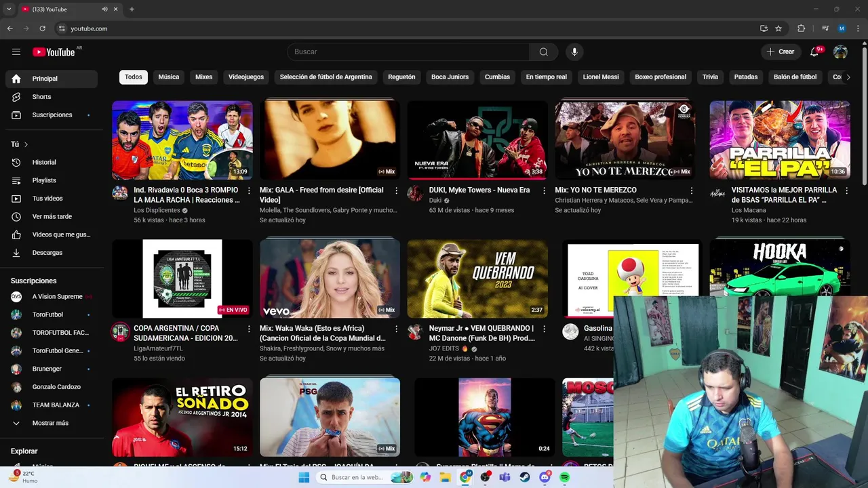868x488 pixels.
Task: Go to YouTube home via the logo
Action: point(54,52)
